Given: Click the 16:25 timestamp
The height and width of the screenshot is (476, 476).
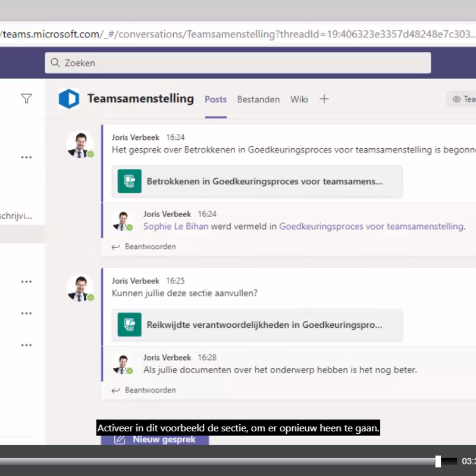Looking at the screenshot, I should coord(175,281).
